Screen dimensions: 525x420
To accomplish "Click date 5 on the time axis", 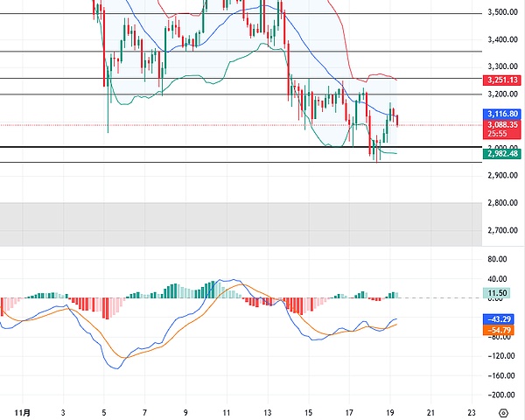I will [x=105, y=409].
